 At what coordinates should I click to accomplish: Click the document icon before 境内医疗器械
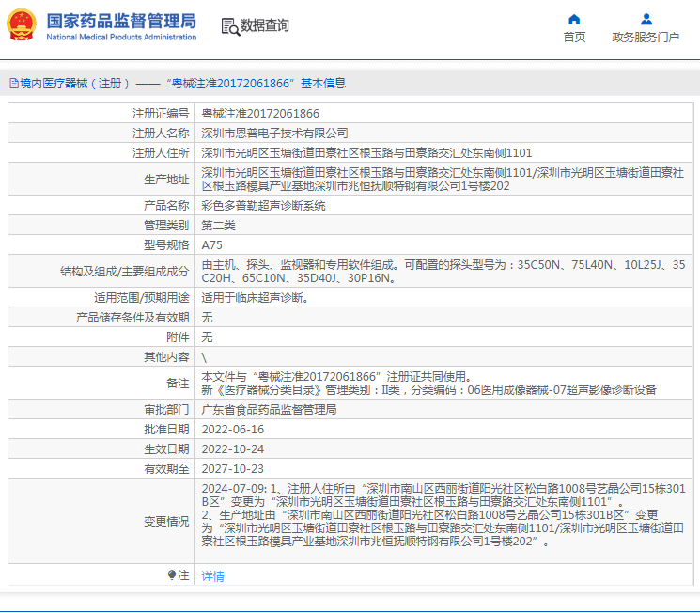tap(14, 83)
